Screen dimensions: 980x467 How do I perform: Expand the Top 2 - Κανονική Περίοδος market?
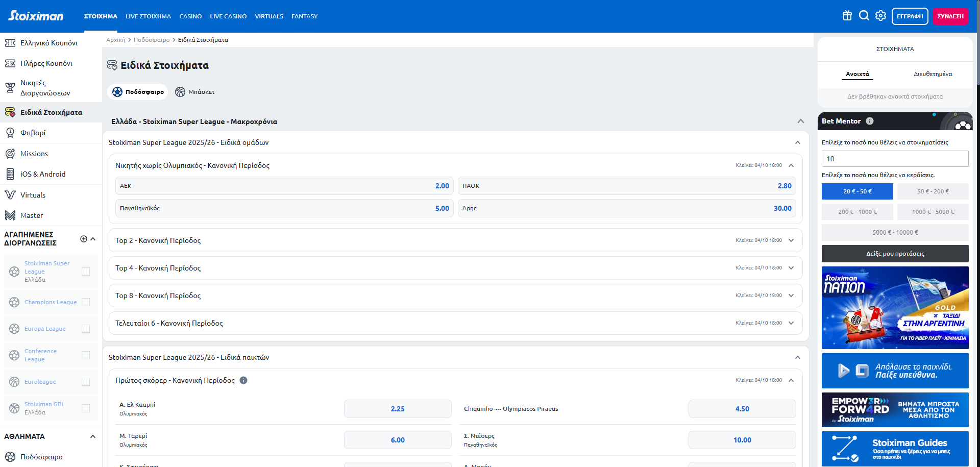(x=791, y=240)
